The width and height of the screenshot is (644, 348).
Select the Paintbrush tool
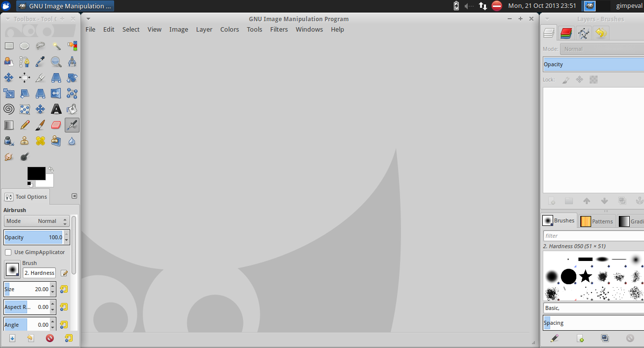click(40, 125)
